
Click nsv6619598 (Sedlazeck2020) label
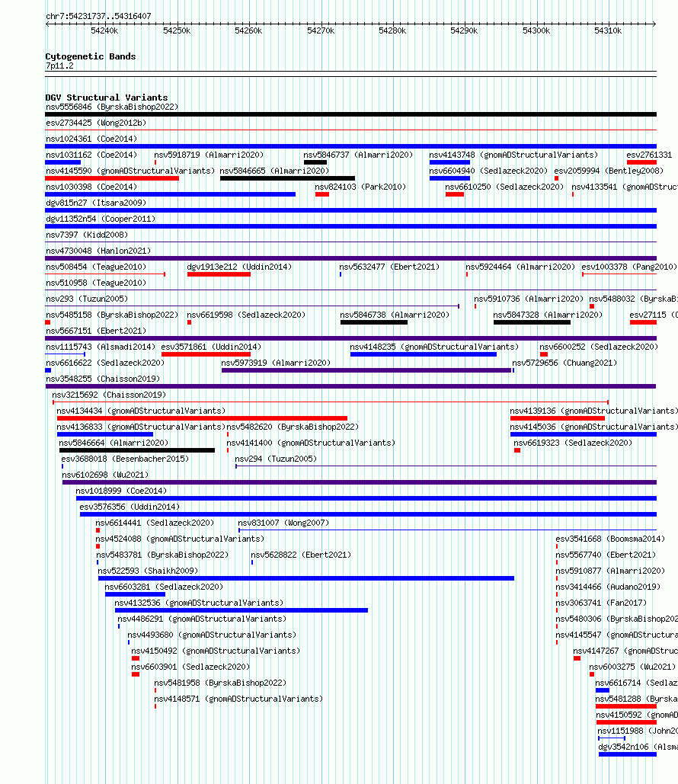246,315
